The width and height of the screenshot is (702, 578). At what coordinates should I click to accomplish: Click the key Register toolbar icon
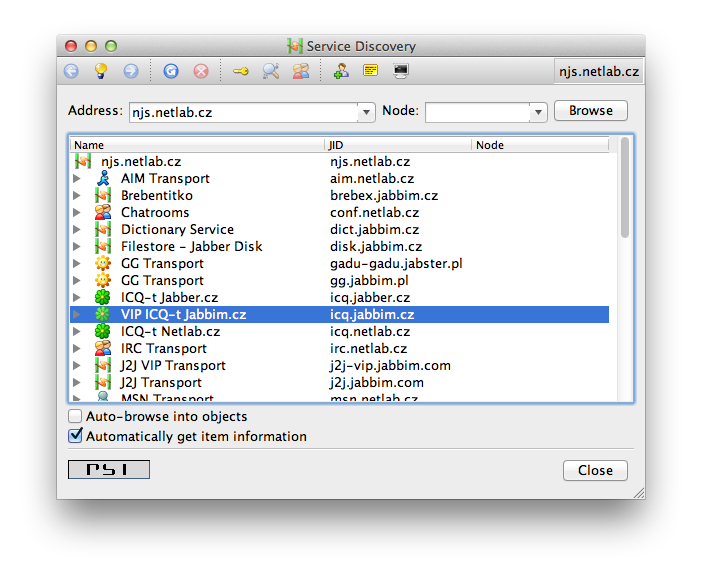tap(241, 71)
